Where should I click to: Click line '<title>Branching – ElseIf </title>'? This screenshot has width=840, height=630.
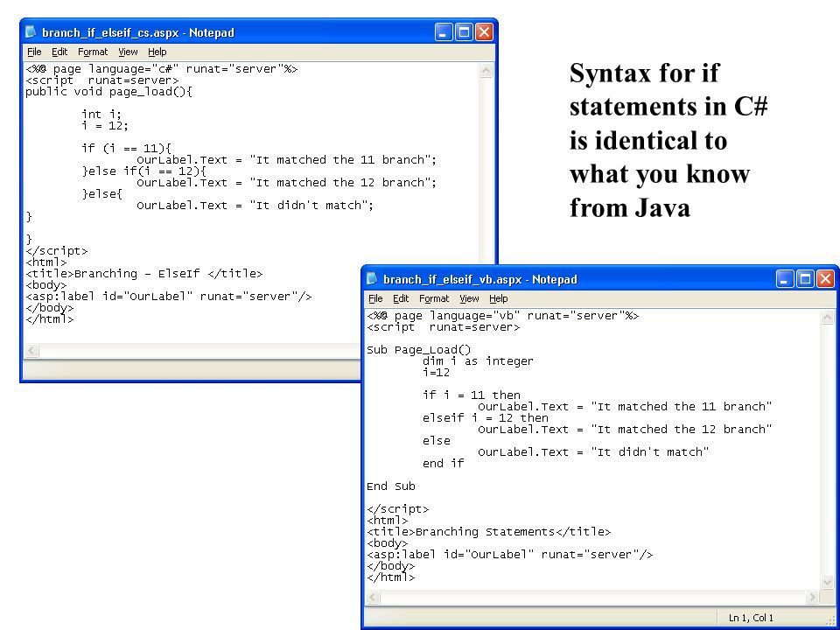click(144, 274)
